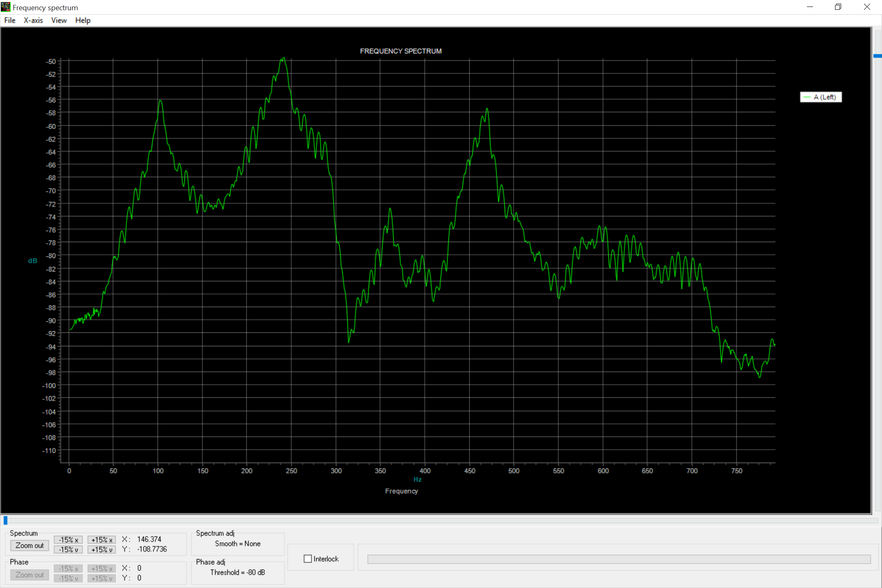Click the Smooth = None setting
The width and height of the screenshot is (882, 588).
pos(238,544)
